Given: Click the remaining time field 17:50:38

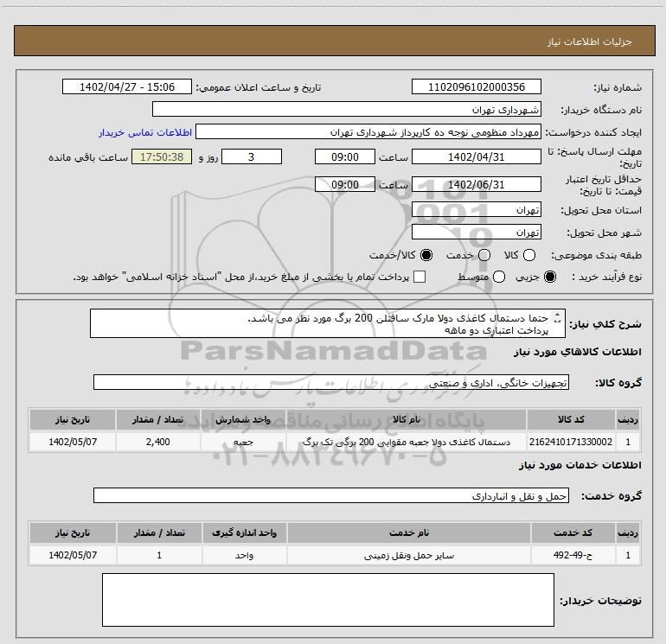Looking at the screenshot, I should pyautogui.click(x=162, y=156).
